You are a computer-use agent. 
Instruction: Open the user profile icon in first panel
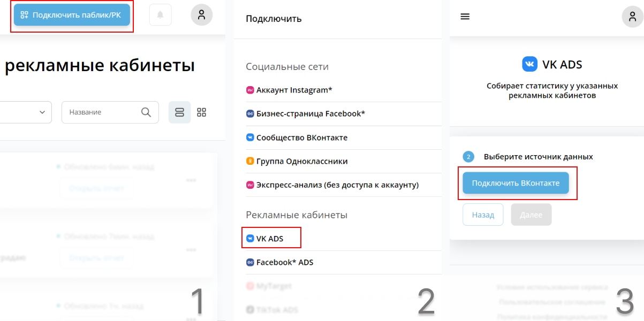(x=201, y=15)
